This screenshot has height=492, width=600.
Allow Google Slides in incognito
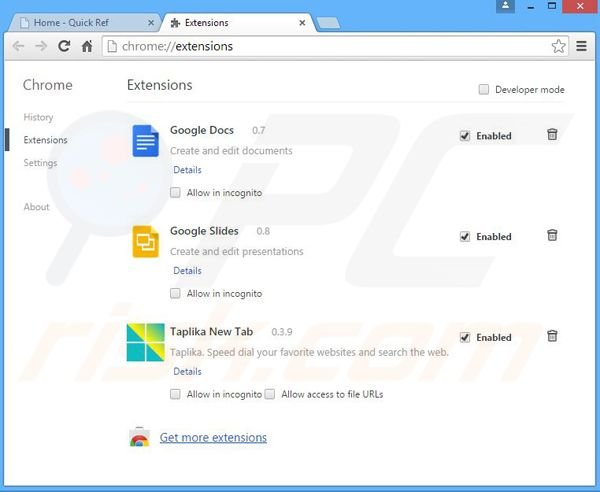coord(175,293)
